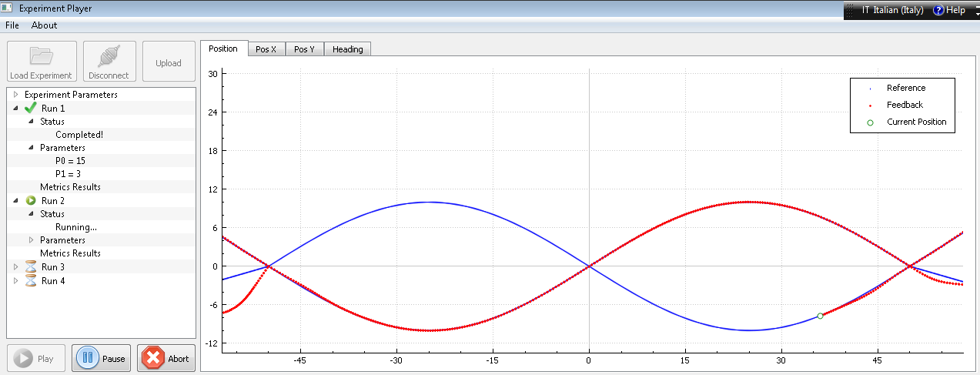The height and width of the screenshot is (375, 980).
Task: Click the Upload button
Action: click(x=169, y=63)
